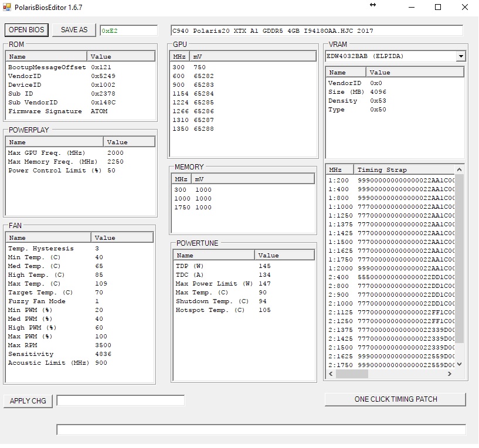Select the TDC (A) row
Viewport: 479px width, 448px height.
[x=244, y=275]
